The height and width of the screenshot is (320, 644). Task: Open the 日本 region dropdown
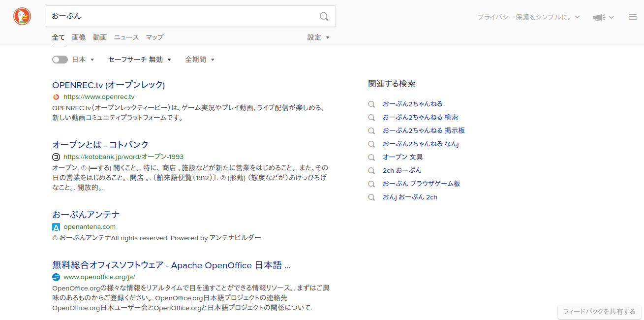click(83, 60)
